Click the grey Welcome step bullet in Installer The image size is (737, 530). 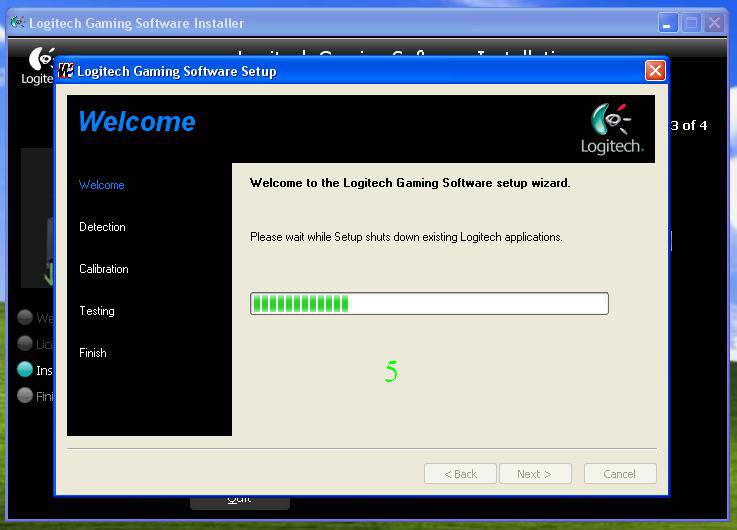(25, 317)
